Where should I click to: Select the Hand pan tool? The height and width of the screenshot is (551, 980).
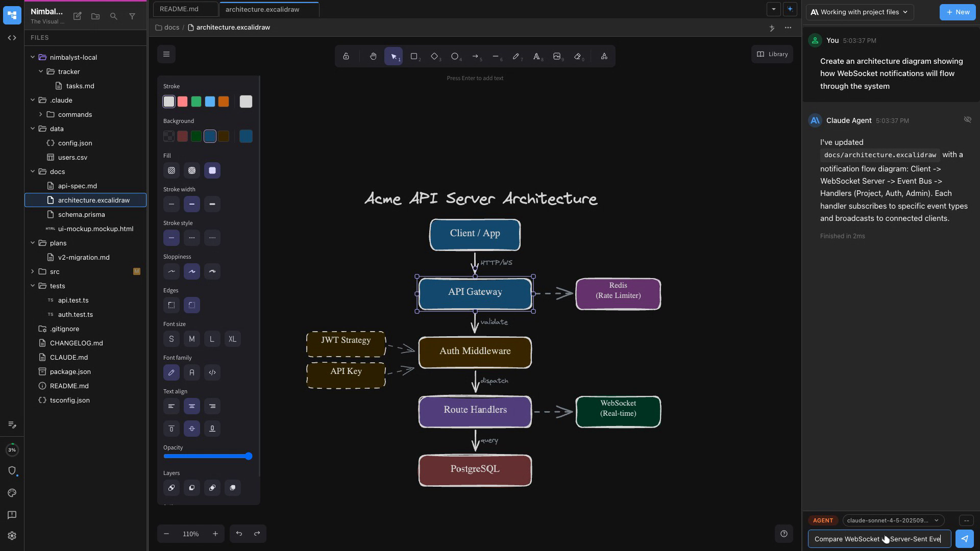coord(373,56)
